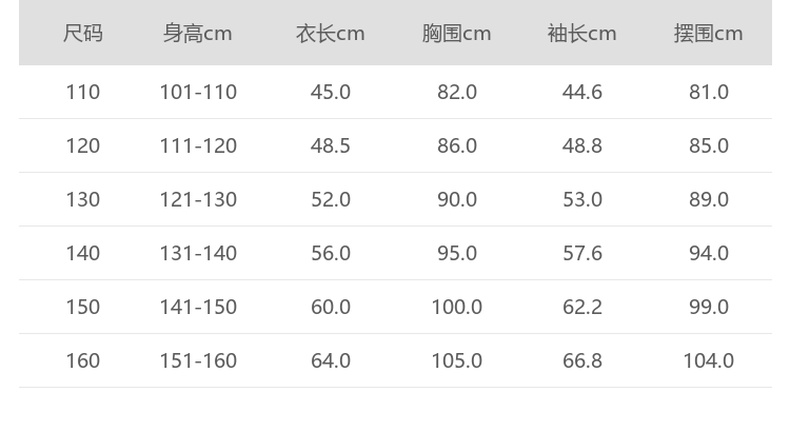The image size is (790, 431).
Task: Click the 衣长cm column header
Action: tap(330, 34)
